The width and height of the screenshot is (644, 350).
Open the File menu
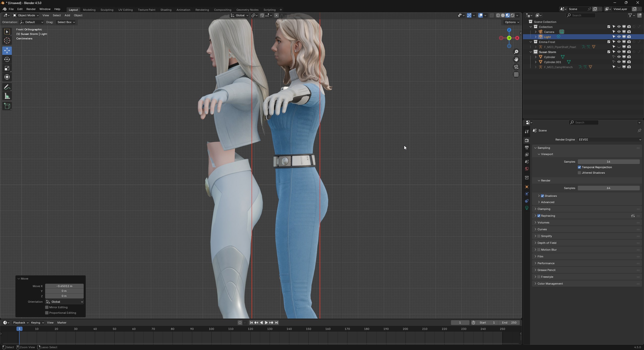click(11, 9)
